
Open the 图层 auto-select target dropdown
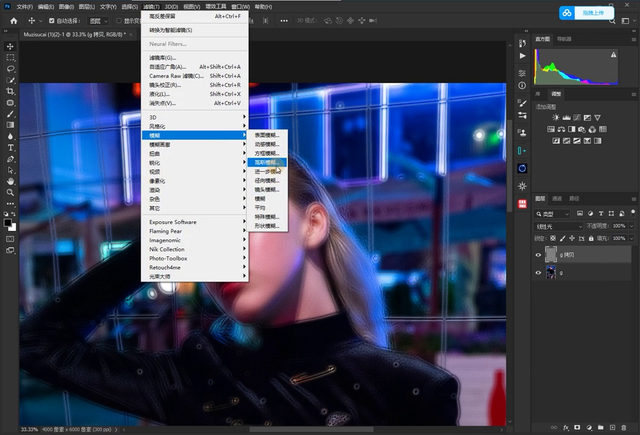click(99, 20)
